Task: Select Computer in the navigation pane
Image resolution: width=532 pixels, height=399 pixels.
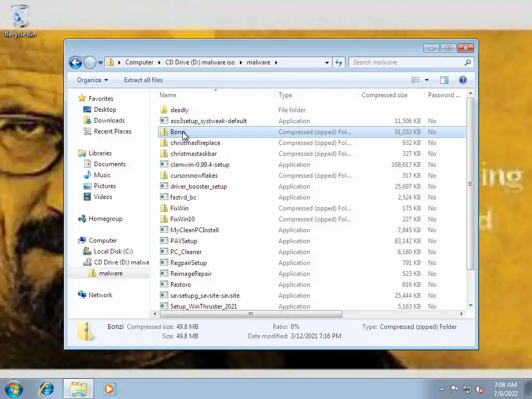Action: (103, 241)
